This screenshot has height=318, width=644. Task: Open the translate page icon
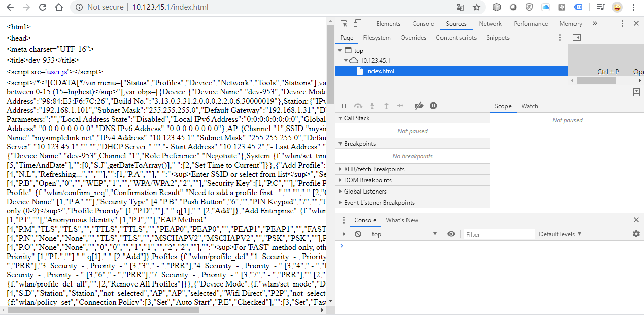click(460, 7)
